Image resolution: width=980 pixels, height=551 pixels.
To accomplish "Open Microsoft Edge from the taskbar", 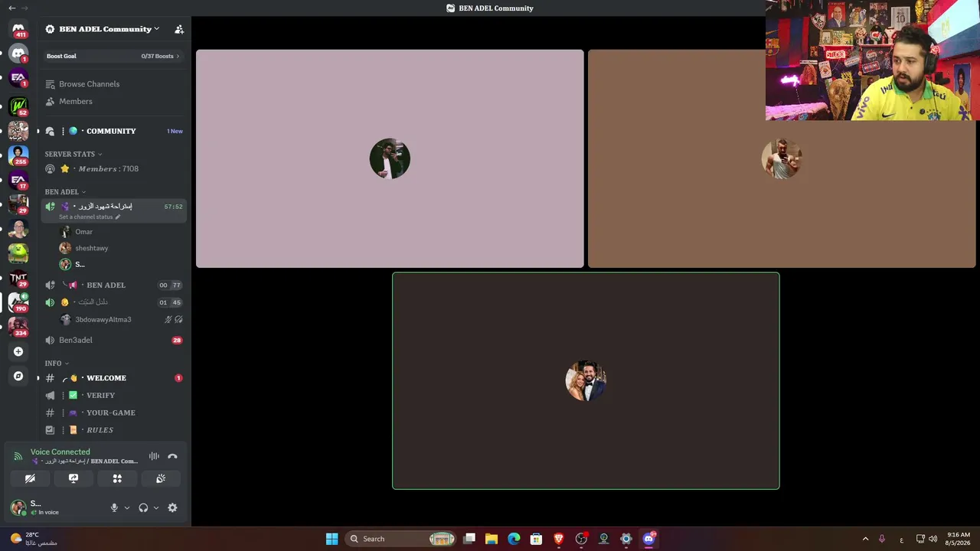I will [x=514, y=539].
